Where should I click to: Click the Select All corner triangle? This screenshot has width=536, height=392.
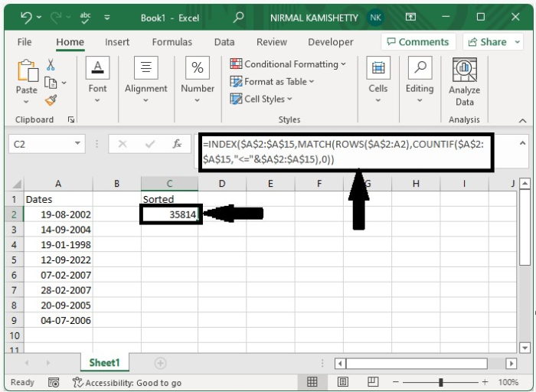click(17, 184)
